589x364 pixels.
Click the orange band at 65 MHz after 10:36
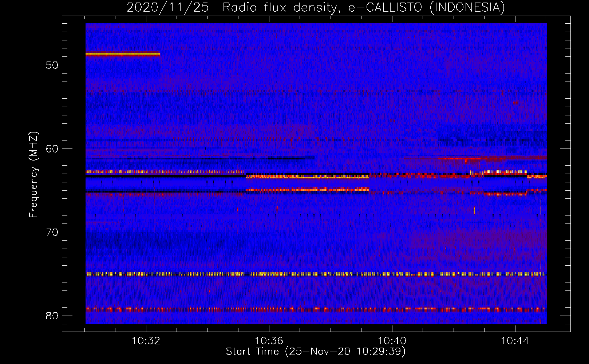tap(308, 190)
